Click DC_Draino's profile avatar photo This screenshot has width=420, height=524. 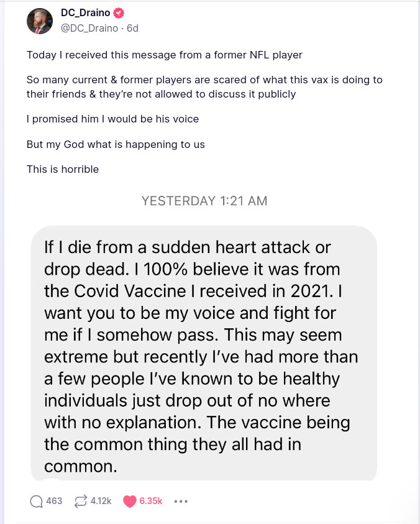(x=40, y=21)
